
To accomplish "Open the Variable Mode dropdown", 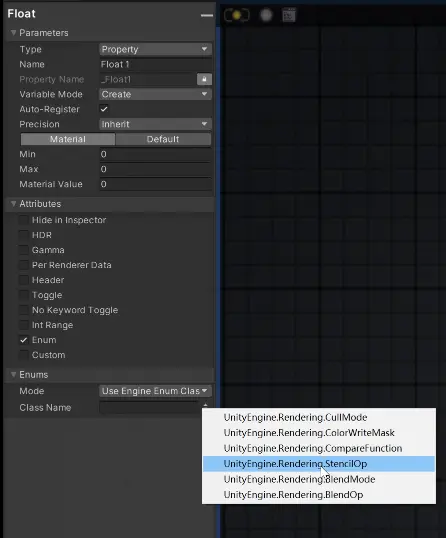I will 155,94.
